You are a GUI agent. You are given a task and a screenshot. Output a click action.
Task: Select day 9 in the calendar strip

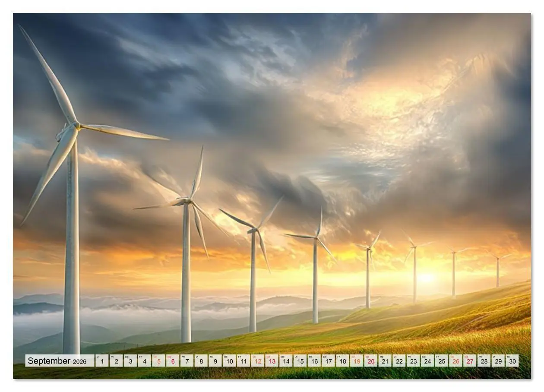click(215, 361)
